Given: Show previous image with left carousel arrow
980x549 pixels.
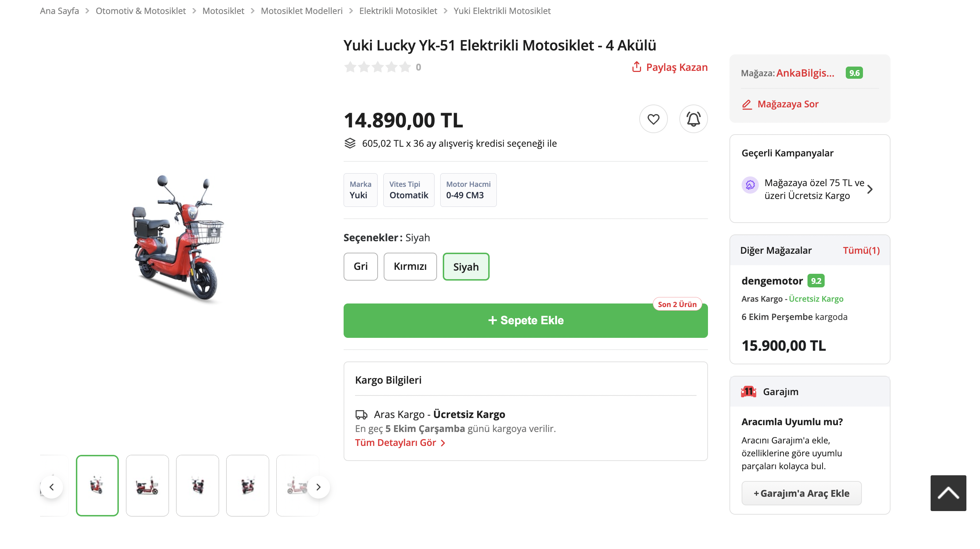Looking at the screenshot, I should (x=52, y=486).
